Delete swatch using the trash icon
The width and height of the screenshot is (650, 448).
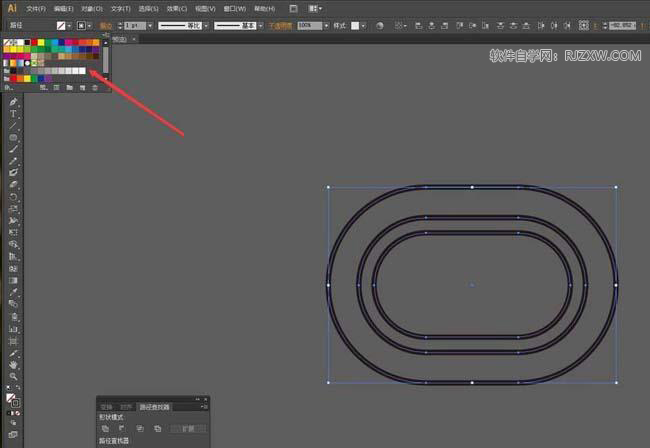95,88
